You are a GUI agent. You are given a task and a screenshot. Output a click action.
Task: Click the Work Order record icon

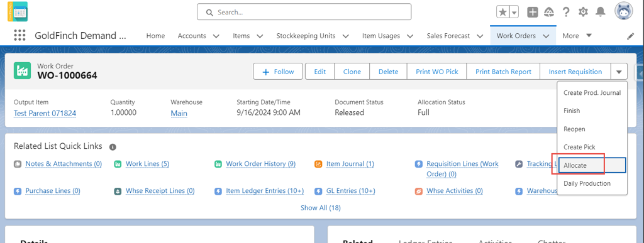[x=21, y=71]
